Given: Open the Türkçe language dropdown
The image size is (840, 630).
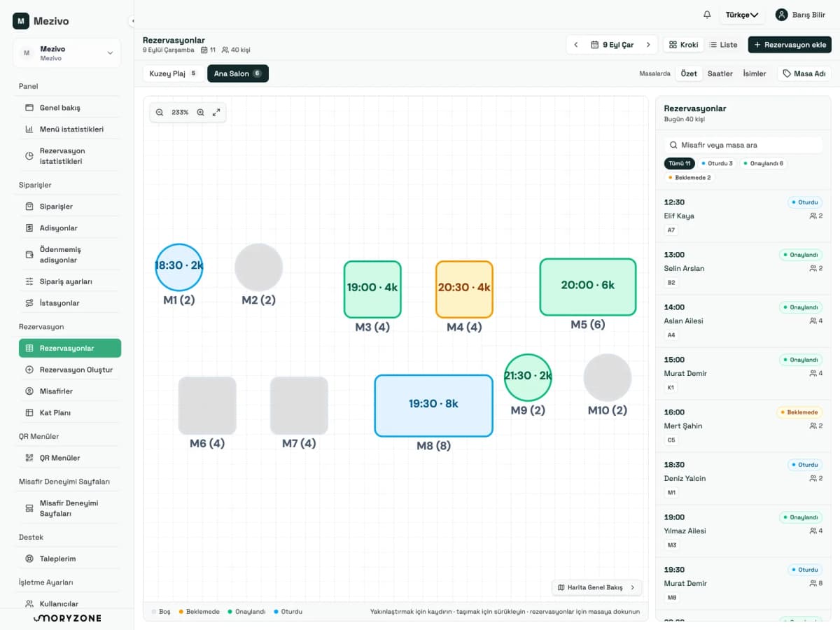Looking at the screenshot, I should point(742,15).
